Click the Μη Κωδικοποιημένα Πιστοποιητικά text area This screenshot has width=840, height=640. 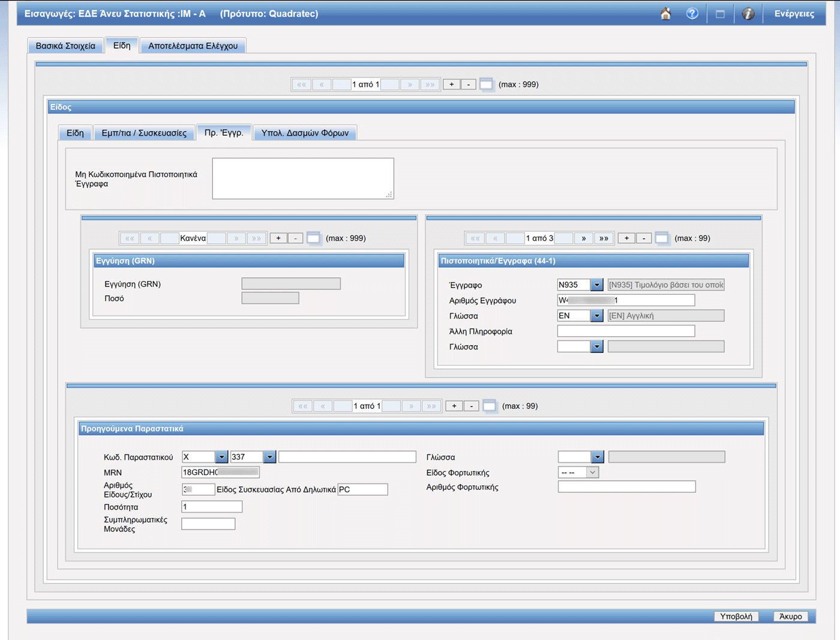303,178
